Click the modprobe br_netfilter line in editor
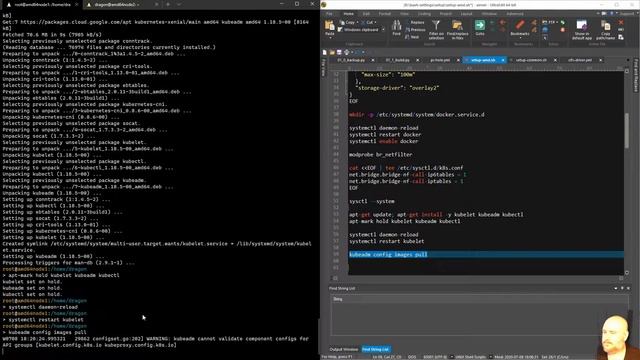 (x=380, y=155)
